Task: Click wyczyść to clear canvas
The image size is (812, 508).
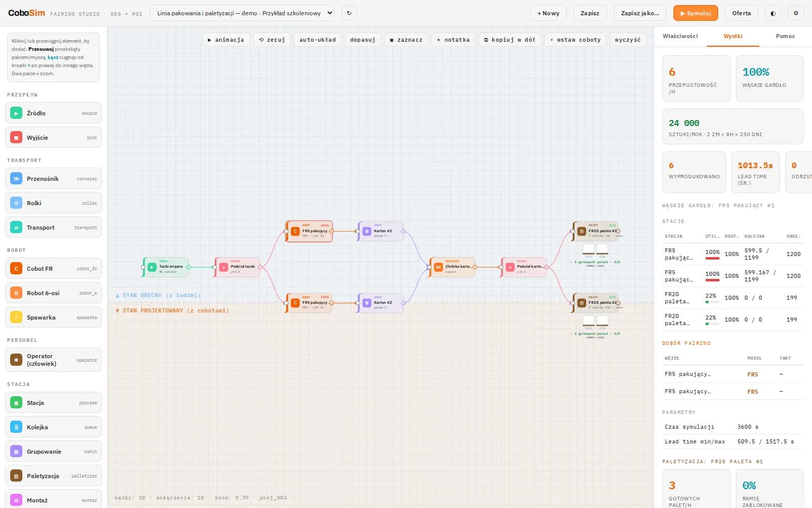Action: (628, 40)
